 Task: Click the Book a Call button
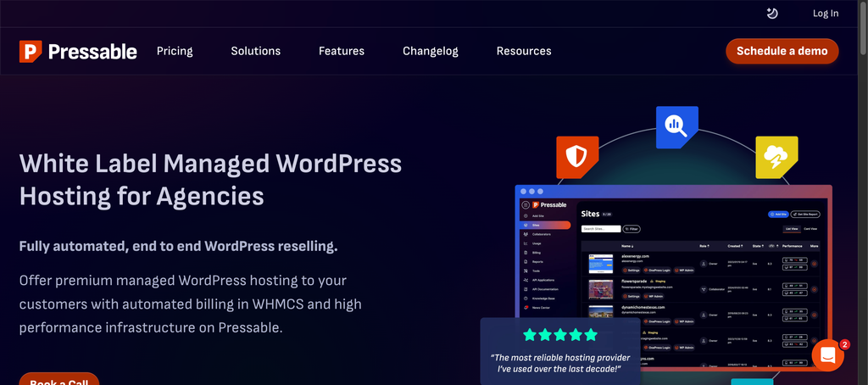[x=58, y=379]
